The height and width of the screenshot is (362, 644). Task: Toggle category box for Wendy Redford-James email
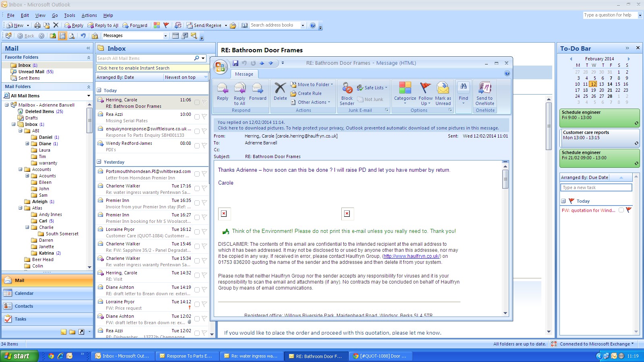[x=197, y=146]
